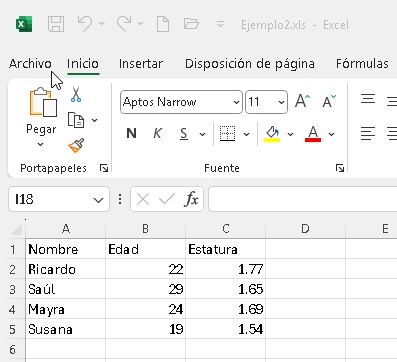
Task: Save the workbook with the floppy icon
Action: click(56, 24)
